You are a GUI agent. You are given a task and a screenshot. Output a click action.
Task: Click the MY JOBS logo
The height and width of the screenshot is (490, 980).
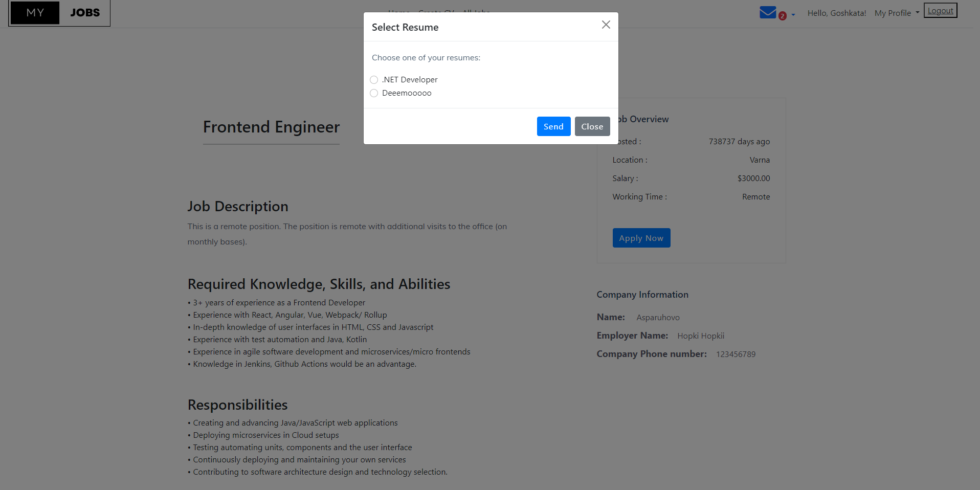[59, 13]
